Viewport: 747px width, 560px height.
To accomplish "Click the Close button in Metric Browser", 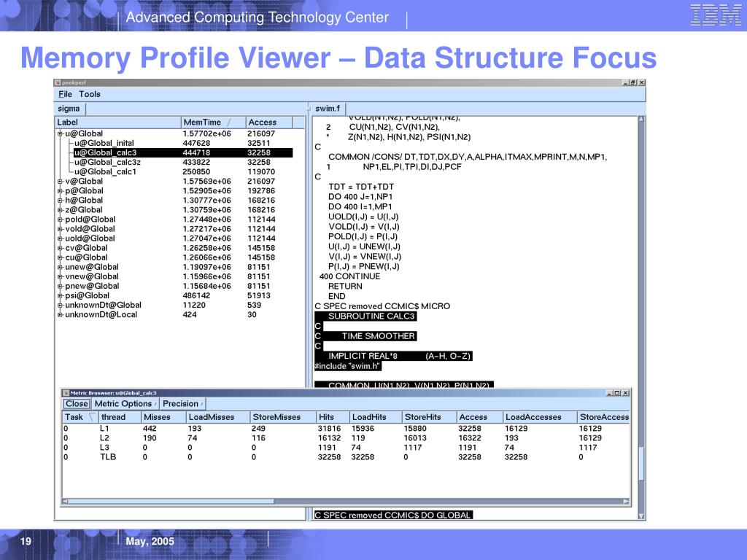I will pos(77,404).
